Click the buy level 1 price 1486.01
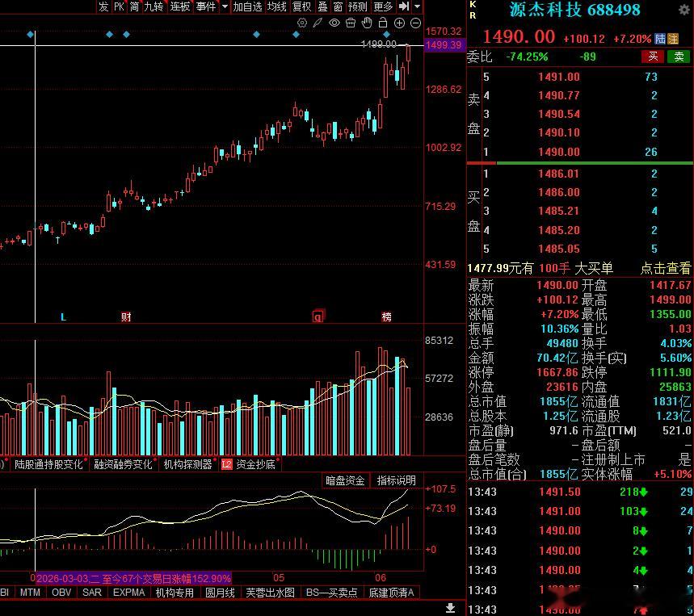The image size is (694, 616). pyautogui.click(x=559, y=174)
